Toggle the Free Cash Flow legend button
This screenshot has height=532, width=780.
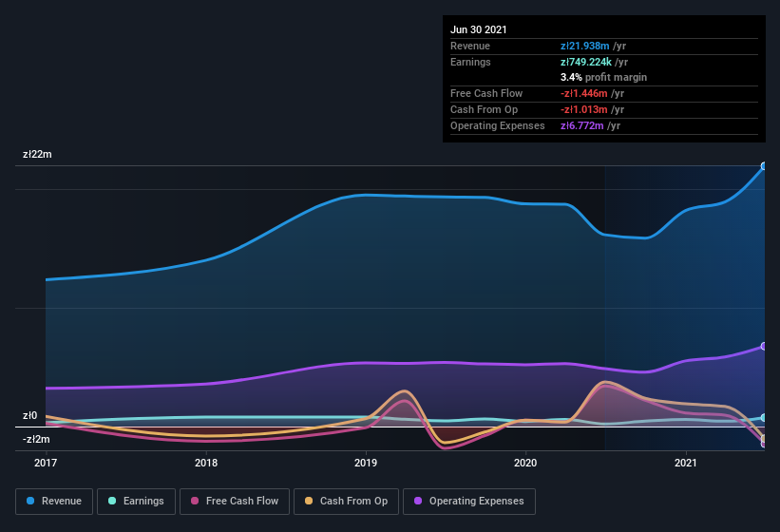pyautogui.click(x=235, y=502)
